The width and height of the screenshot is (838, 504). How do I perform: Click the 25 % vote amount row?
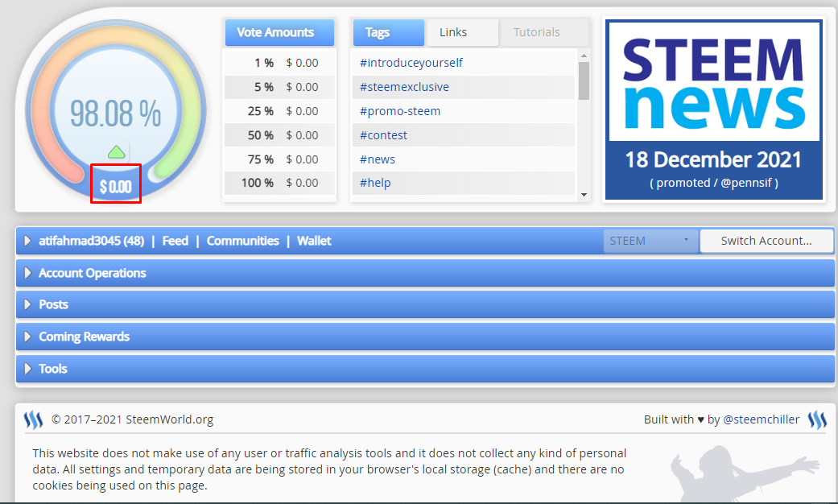coord(279,111)
